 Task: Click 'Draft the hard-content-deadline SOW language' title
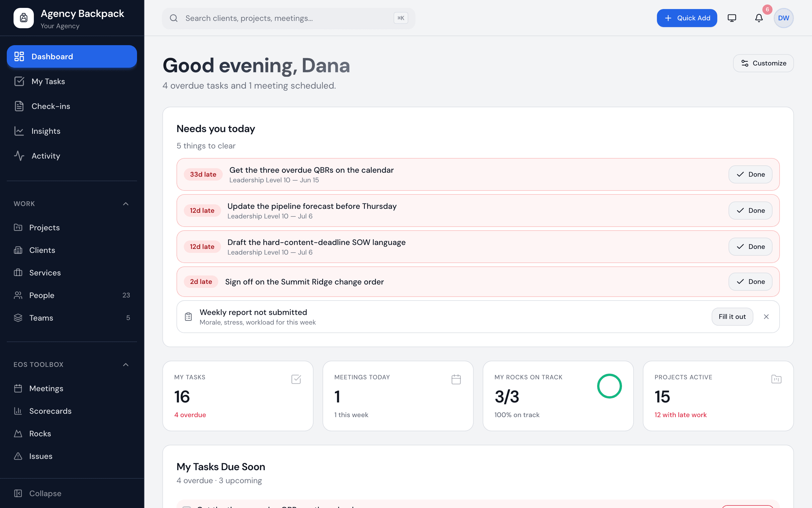(316, 242)
